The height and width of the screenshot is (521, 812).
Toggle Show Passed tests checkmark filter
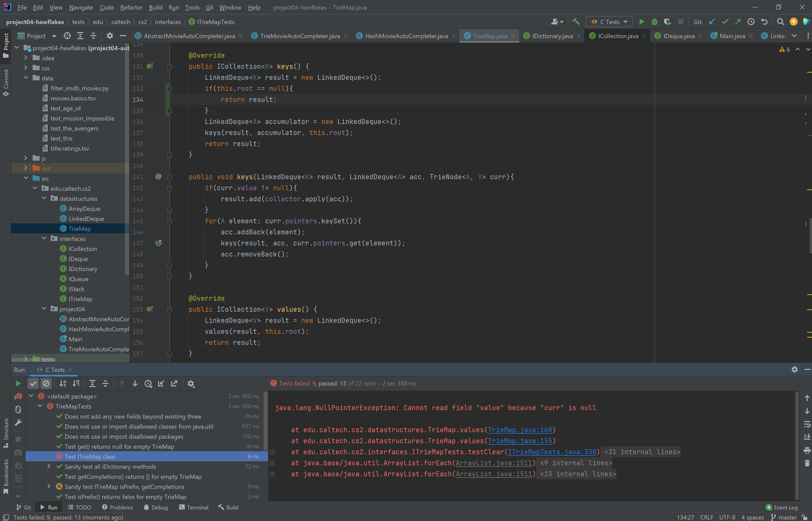click(33, 384)
